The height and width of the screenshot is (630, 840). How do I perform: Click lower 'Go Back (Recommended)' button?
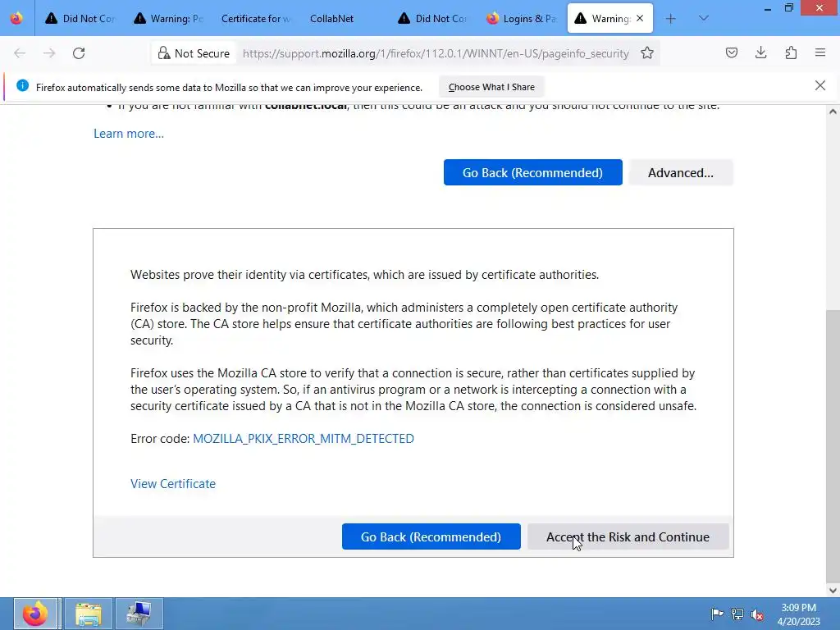pos(431,536)
